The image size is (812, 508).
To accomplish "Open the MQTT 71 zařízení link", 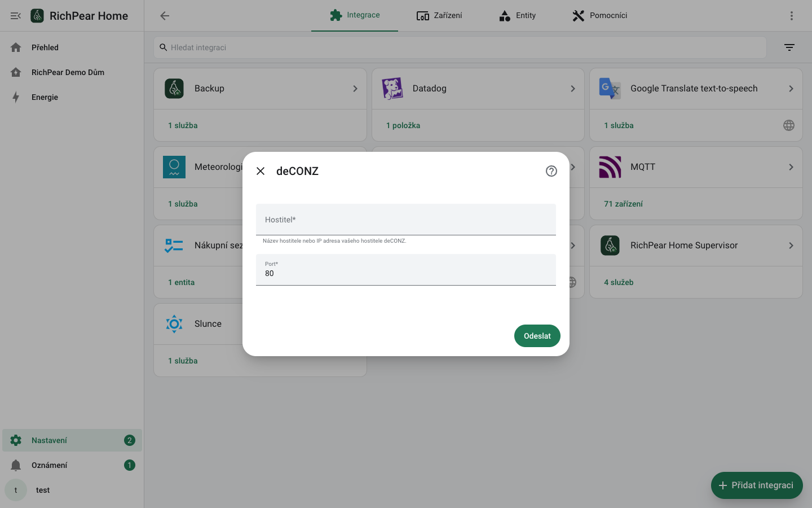I will point(623,204).
